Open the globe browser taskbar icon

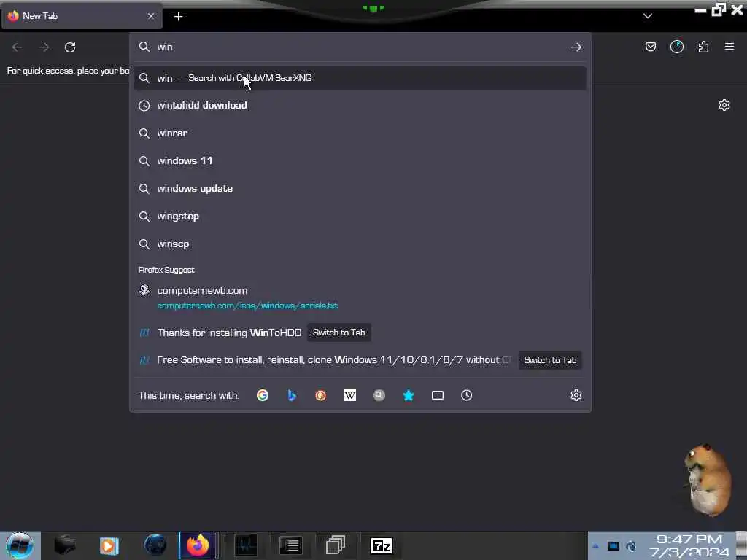(x=155, y=545)
